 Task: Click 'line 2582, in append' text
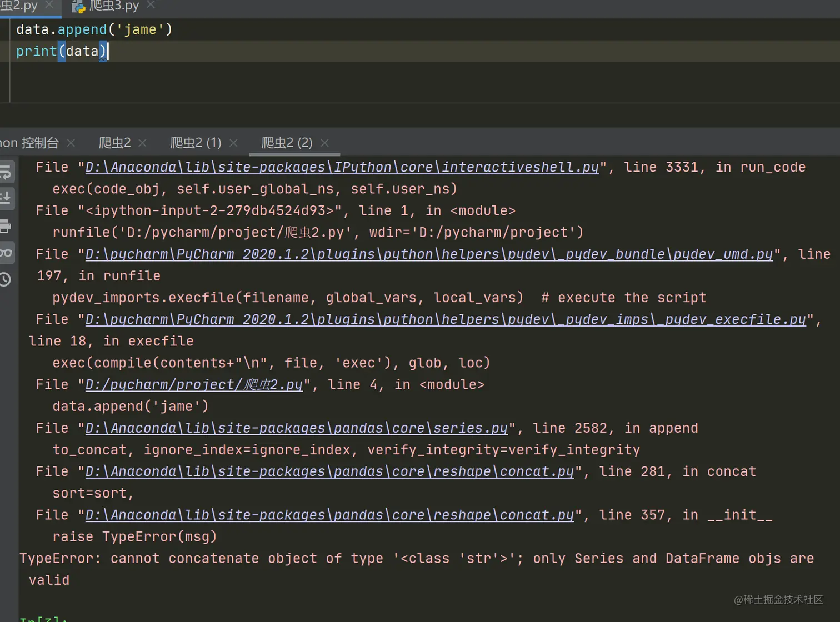point(615,428)
